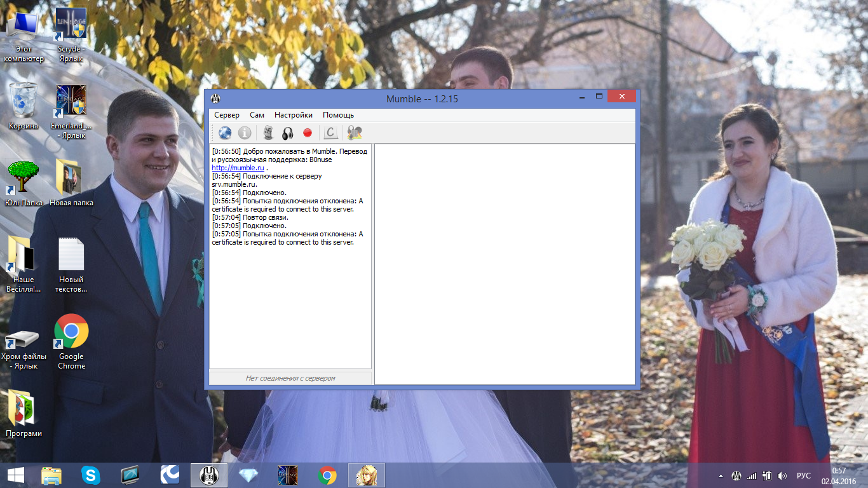
Task: Click the Windows Start button
Action: pos(16,475)
